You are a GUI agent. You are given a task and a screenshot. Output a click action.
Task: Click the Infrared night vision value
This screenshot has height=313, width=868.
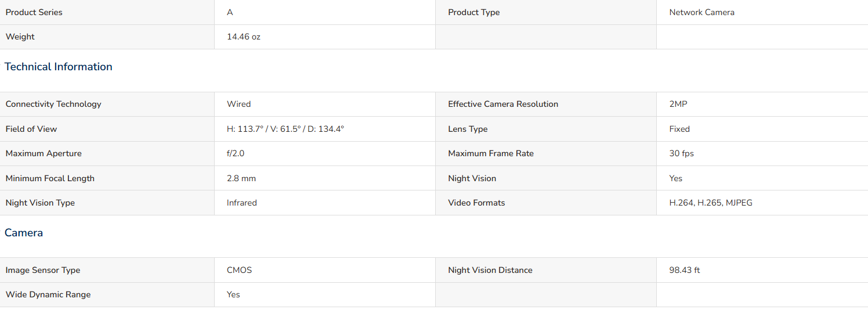point(242,203)
